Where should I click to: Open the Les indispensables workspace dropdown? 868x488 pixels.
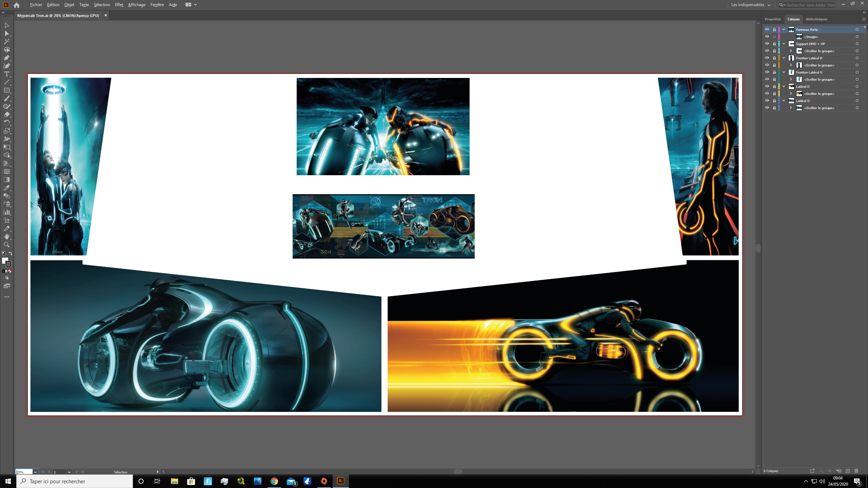tap(751, 5)
